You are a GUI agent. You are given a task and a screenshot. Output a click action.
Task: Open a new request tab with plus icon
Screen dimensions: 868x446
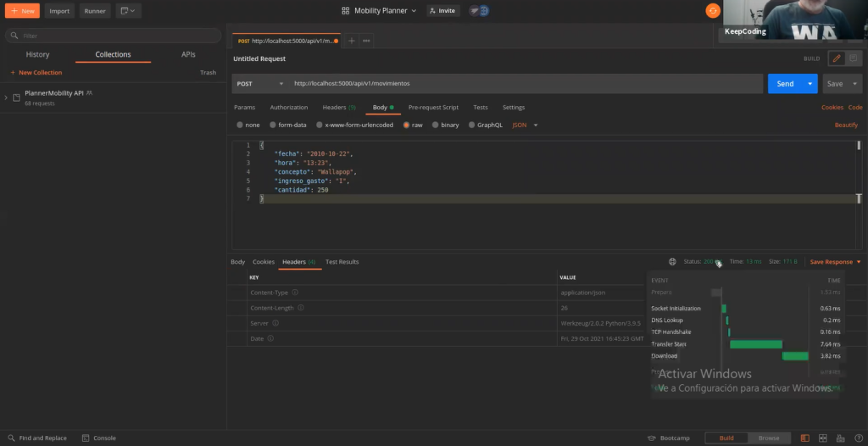click(x=351, y=41)
